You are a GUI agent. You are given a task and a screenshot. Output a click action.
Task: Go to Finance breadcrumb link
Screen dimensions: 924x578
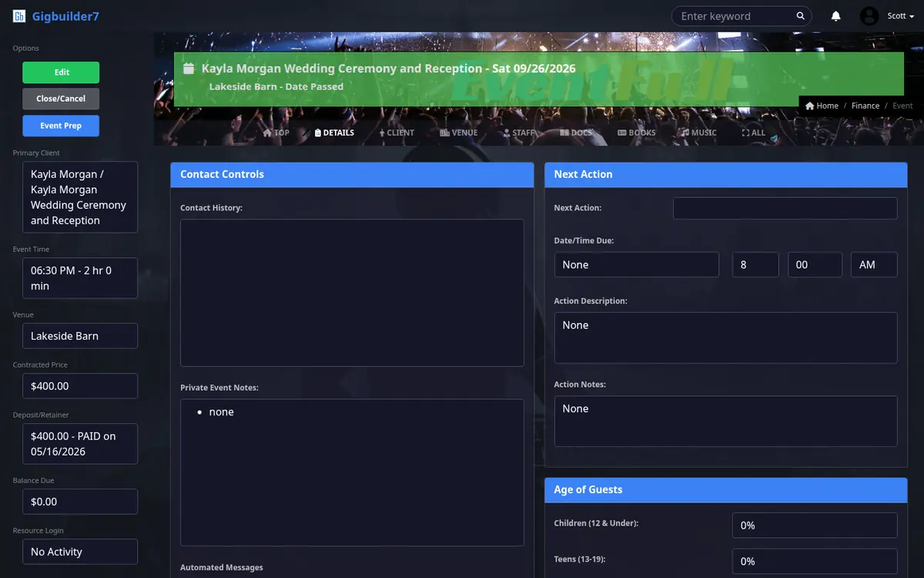(865, 106)
